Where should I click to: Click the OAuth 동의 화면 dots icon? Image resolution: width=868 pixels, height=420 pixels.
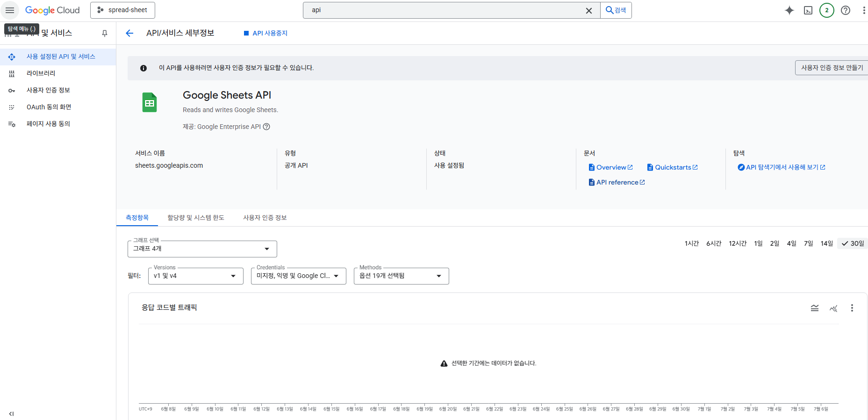click(x=12, y=107)
